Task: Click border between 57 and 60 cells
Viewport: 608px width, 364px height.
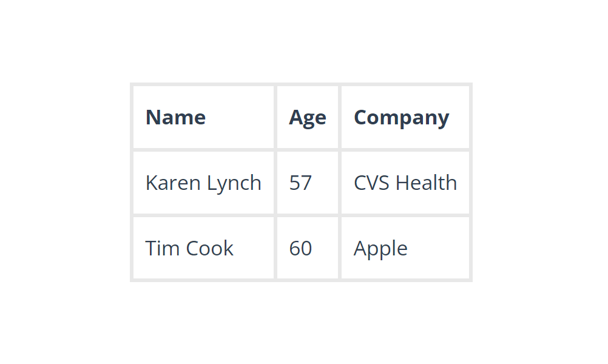Action: point(308,215)
